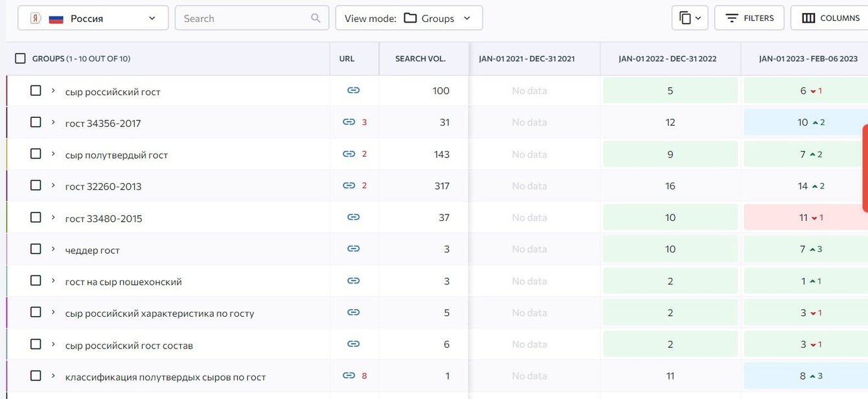Click the red vertical scrollbar handle
The height and width of the screenshot is (399, 868).
[865, 168]
